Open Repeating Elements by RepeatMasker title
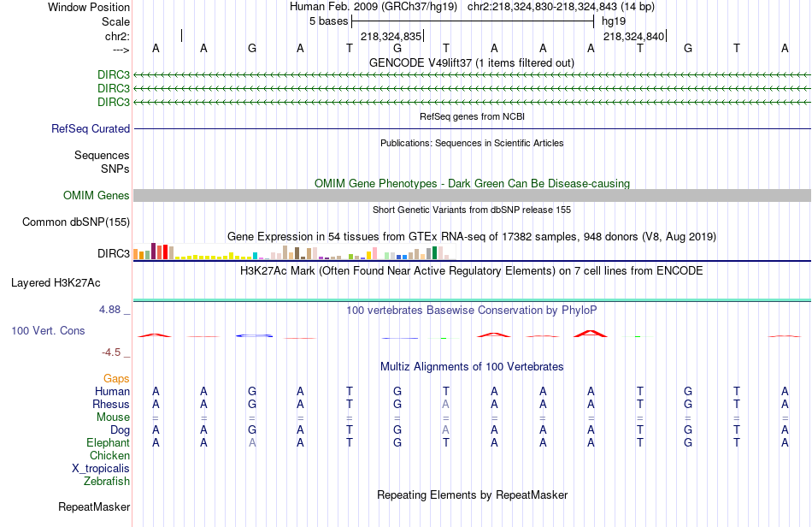 coord(472,494)
